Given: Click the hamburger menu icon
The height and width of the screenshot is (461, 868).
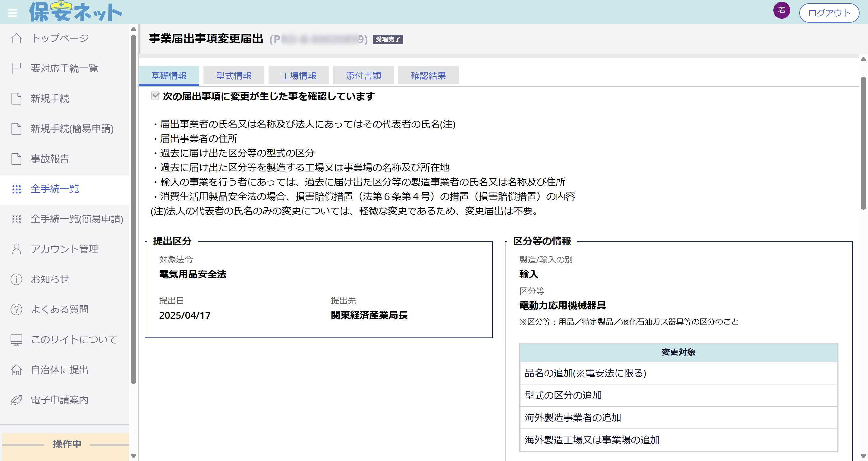Looking at the screenshot, I should pyautogui.click(x=13, y=13).
